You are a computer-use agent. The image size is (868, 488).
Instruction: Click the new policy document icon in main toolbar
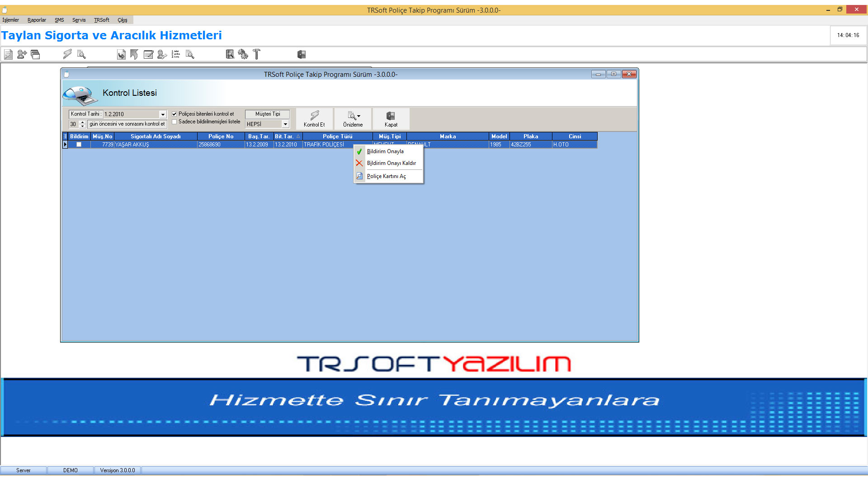(8, 55)
